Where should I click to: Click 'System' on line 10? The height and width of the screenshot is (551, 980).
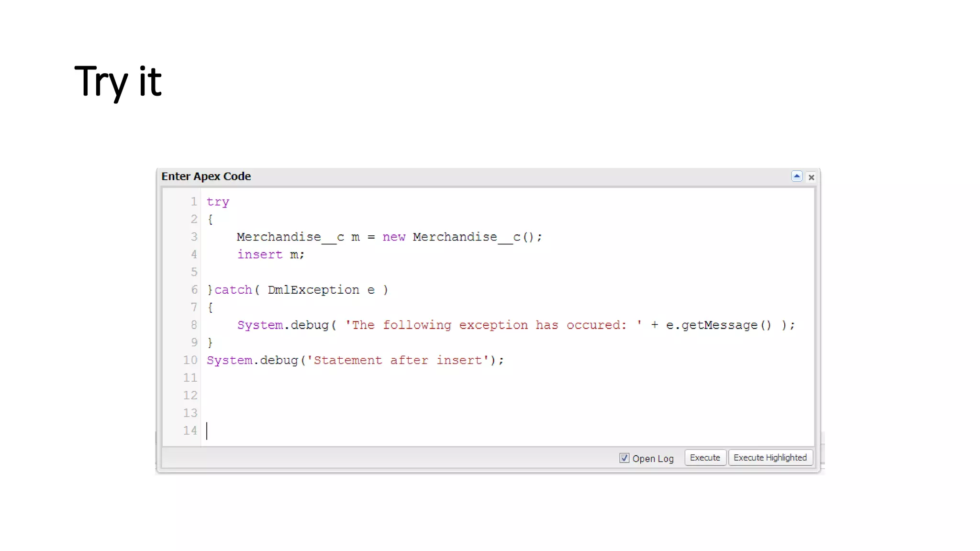229,360
